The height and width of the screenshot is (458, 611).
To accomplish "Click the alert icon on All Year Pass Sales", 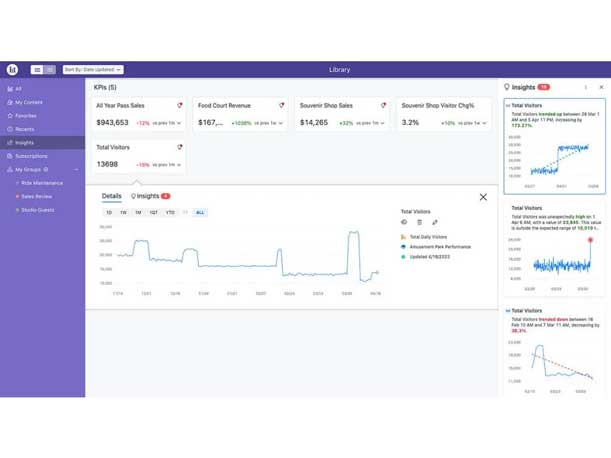I will pos(180,105).
